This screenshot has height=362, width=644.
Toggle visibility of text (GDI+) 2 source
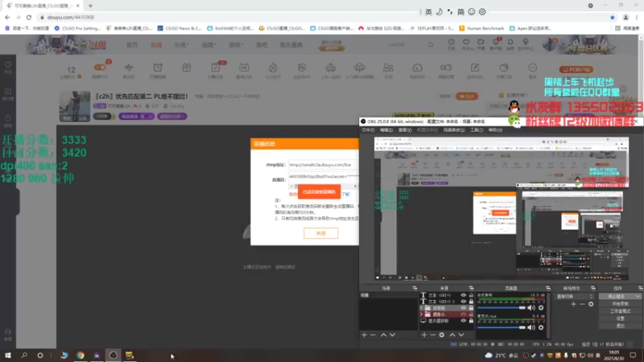[464, 301]
